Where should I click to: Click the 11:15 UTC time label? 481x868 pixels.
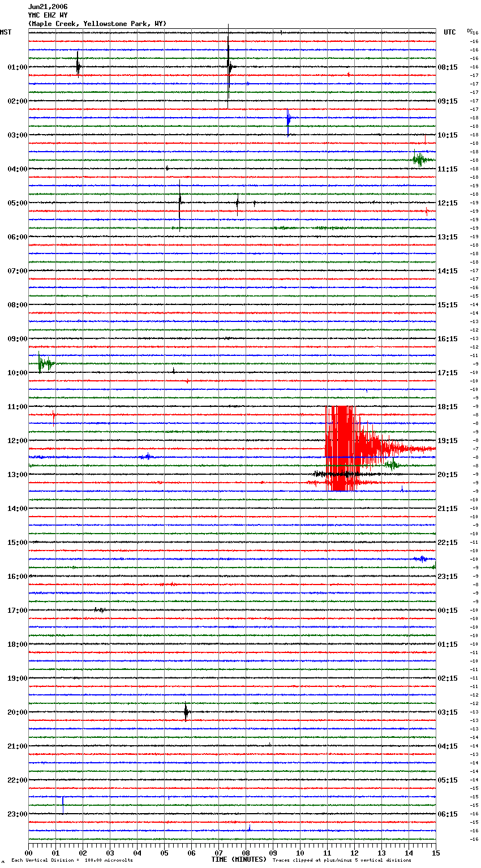coord(448,169)
